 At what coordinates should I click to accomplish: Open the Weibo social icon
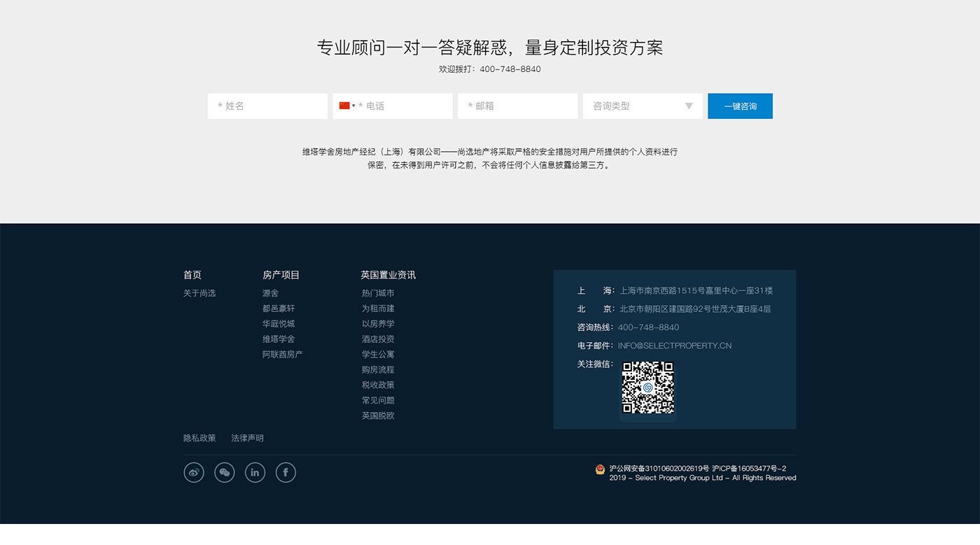click(194, 473)
